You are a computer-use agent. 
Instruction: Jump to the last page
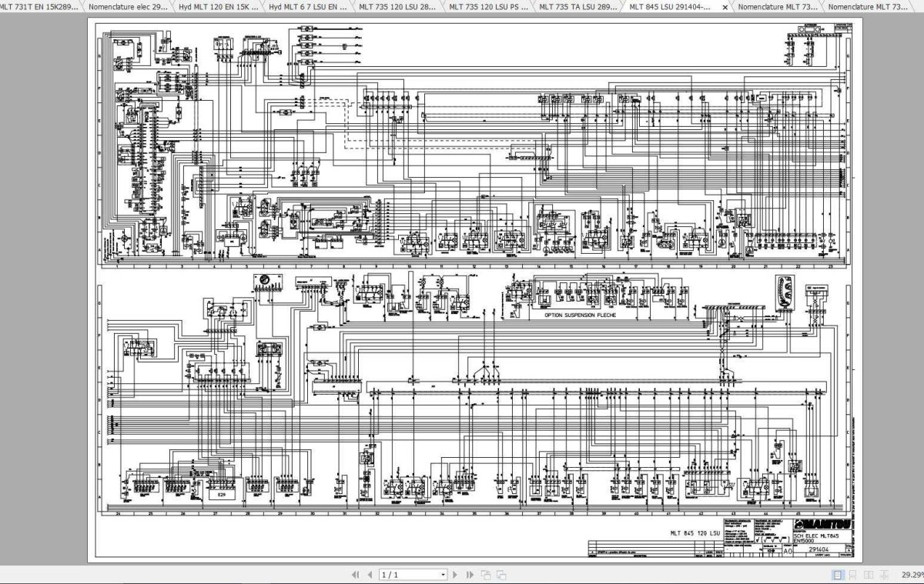click(468, 575)
